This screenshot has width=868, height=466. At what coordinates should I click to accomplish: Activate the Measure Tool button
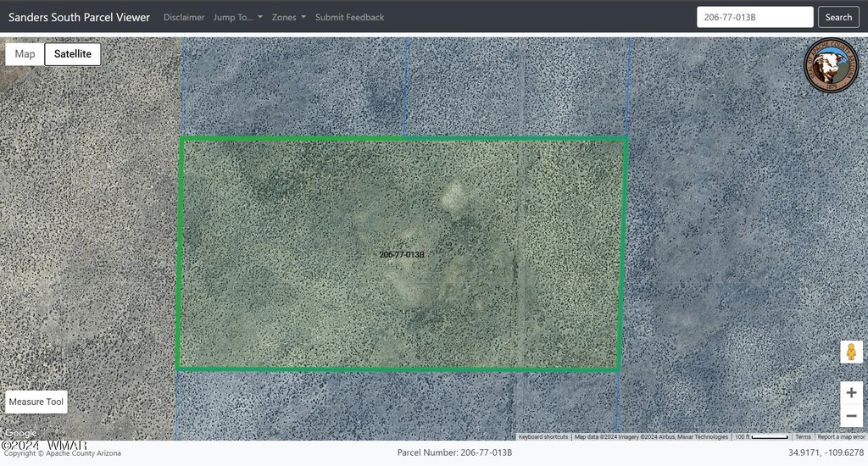(x=36, y=402)
